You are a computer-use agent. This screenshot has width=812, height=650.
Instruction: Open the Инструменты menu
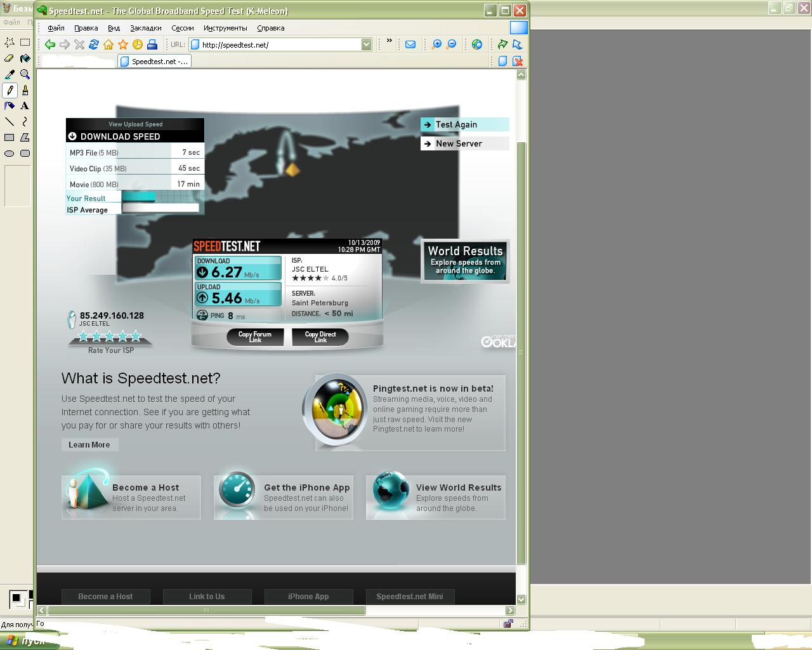[x=225, y=28]
